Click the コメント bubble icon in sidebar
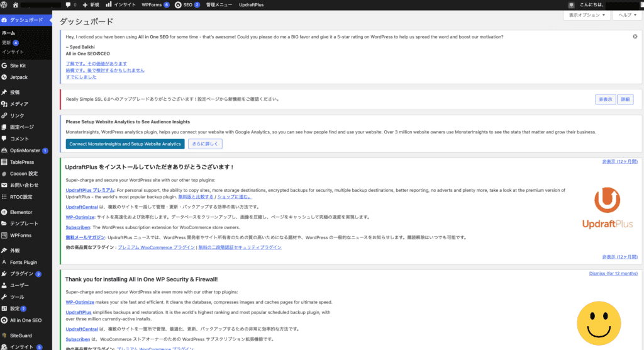644x350 pixels. point(4,138)
